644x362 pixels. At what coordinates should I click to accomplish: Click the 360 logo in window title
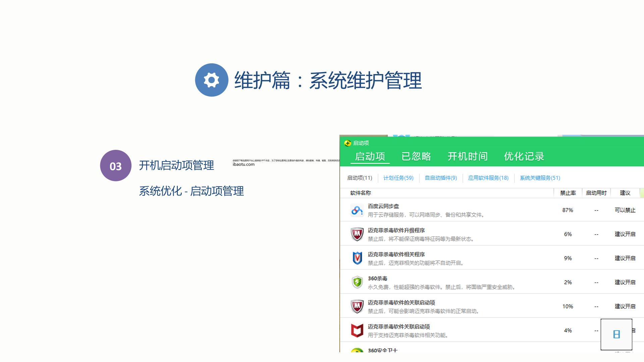347,143
